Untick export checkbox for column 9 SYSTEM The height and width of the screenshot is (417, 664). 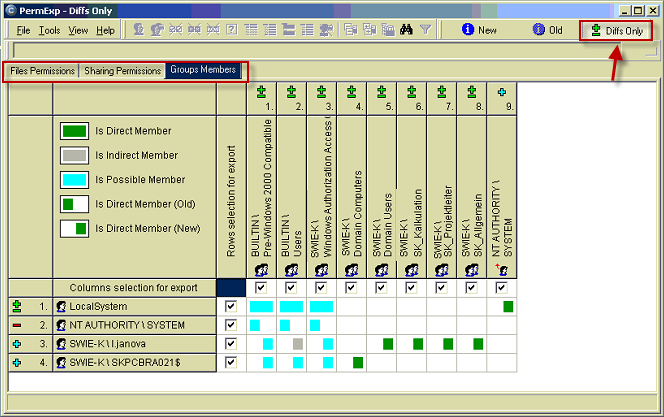coord(501,288)
